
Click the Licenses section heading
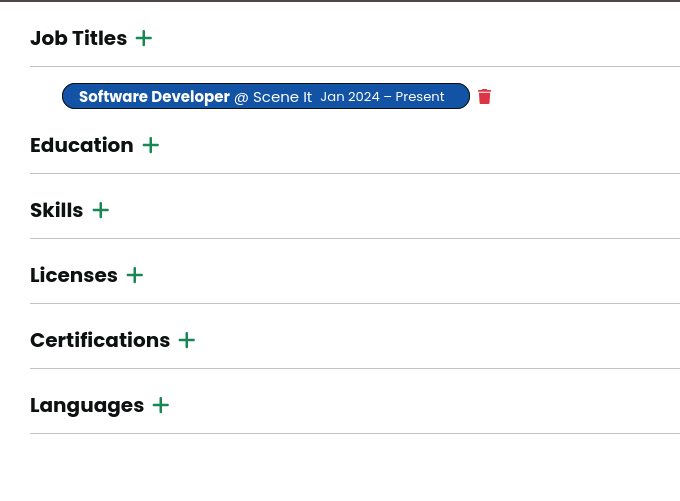tap(73, 275)
